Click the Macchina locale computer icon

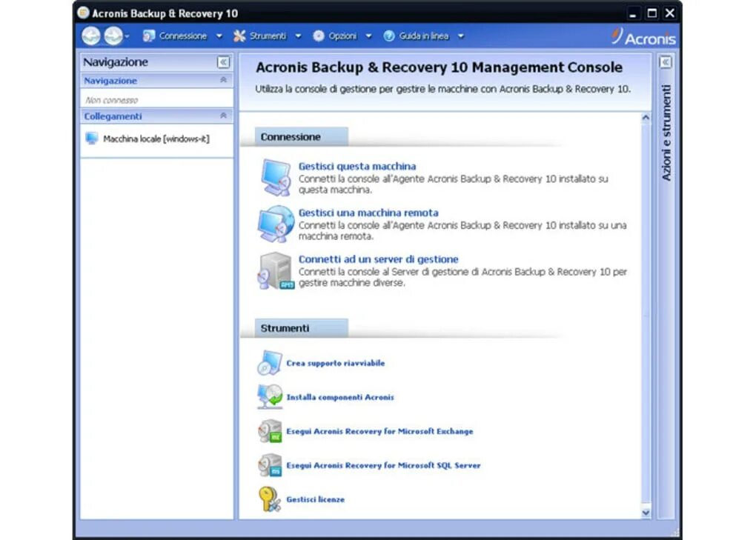[92, 139]
